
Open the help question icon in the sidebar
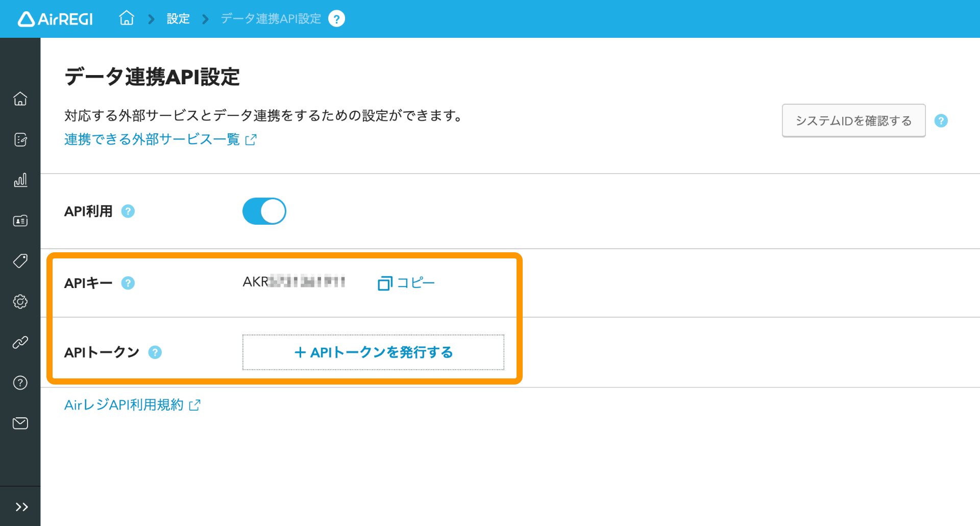point(20,382)
